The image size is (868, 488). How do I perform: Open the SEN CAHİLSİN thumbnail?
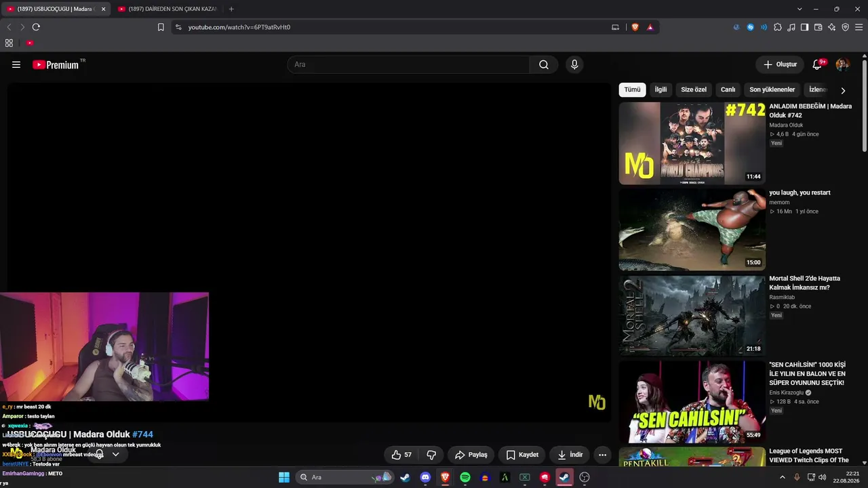(692, 402)
